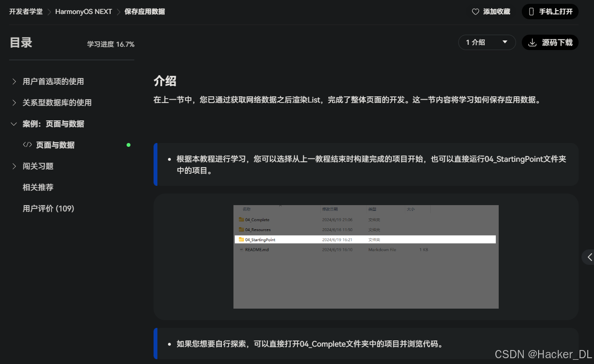Go to HarmonyOS NEXT breadcrumb link

(84, 12)
